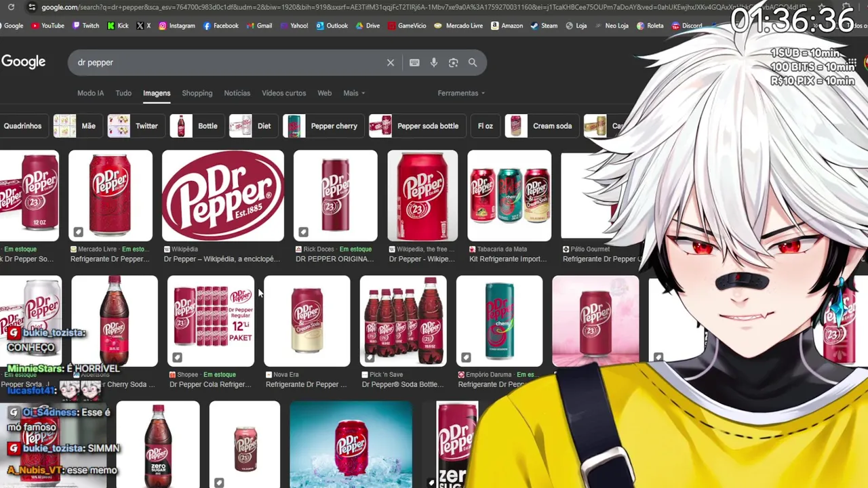Viewport: 868px width, 488px height.
Task: Open the X bookmark
Action: tap(143, 26)
